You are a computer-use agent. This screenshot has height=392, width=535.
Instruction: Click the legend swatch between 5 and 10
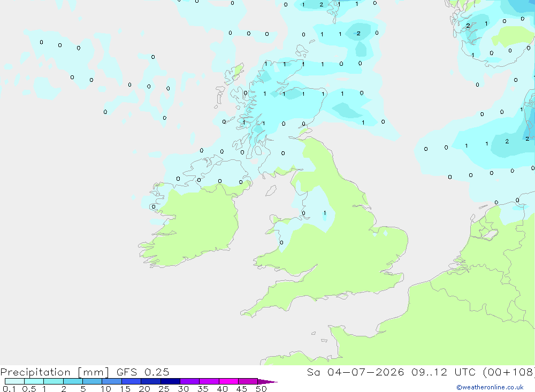click(x=93, y=381)
